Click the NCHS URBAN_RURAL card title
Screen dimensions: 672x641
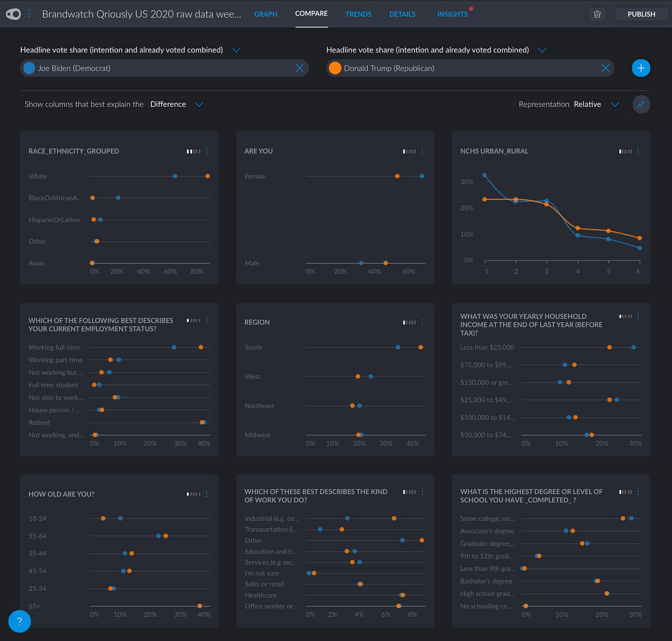pyautogui.click(x=494, y=151)
